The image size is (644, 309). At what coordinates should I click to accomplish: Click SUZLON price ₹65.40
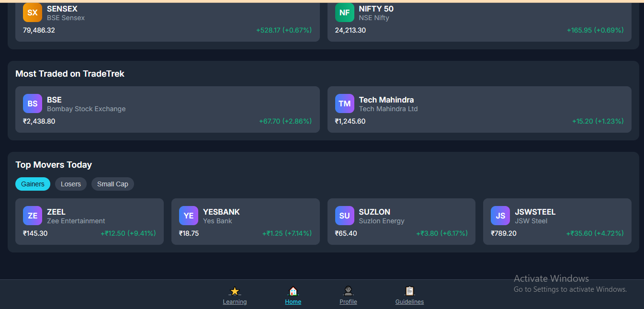coord(346,233)
